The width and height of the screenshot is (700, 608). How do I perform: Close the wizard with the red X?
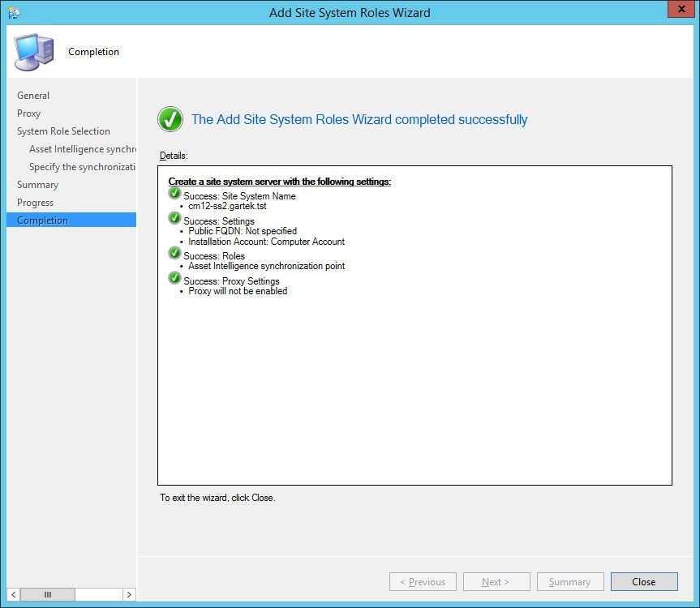pyautogui.click(x=681, y=9)
